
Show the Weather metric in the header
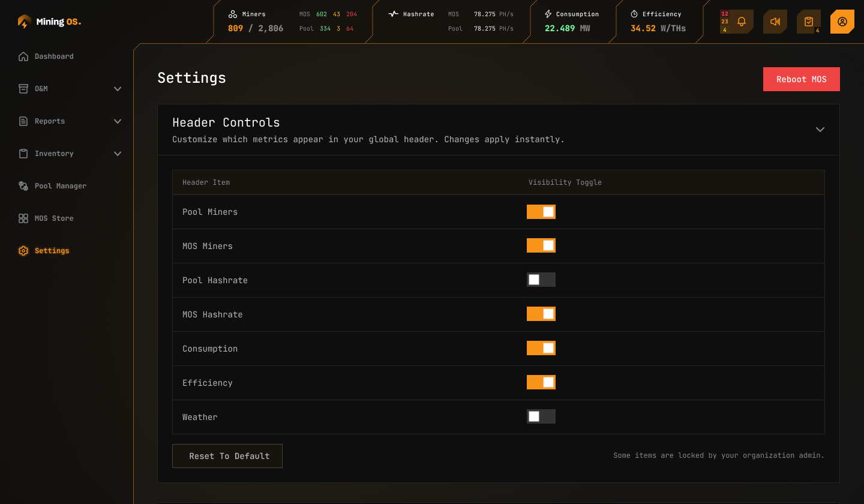[x=541, y=416]
